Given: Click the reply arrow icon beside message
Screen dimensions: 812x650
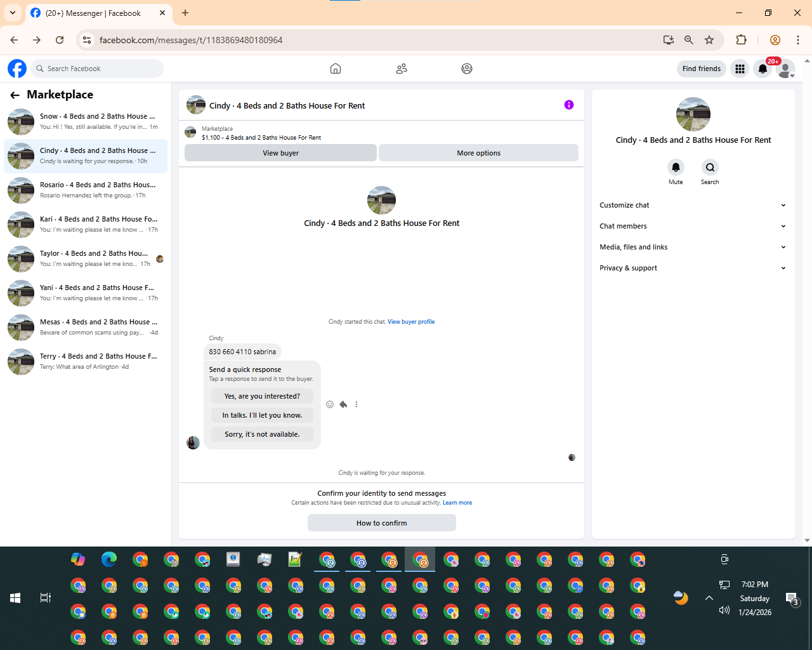Looking at the screenshot, I should point(343,404).
